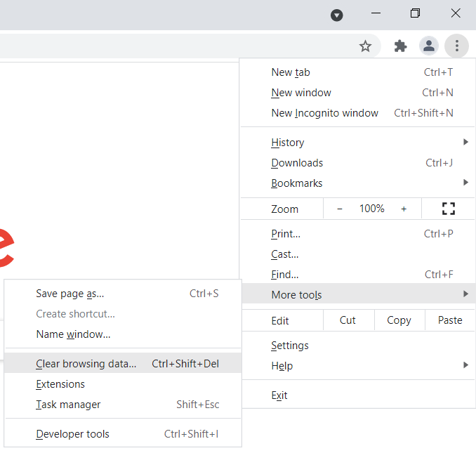Click the Copy button in Edit row

click(x=399, y=320)
